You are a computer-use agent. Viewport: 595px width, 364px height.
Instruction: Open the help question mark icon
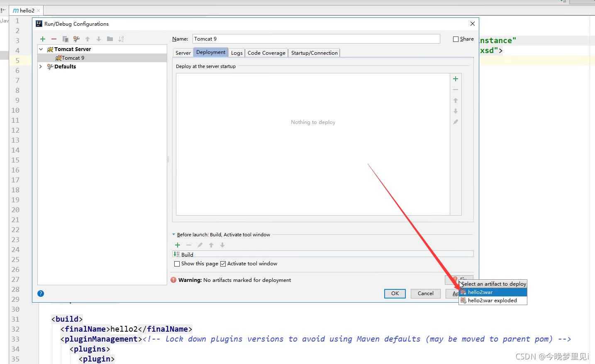[41, 294]
